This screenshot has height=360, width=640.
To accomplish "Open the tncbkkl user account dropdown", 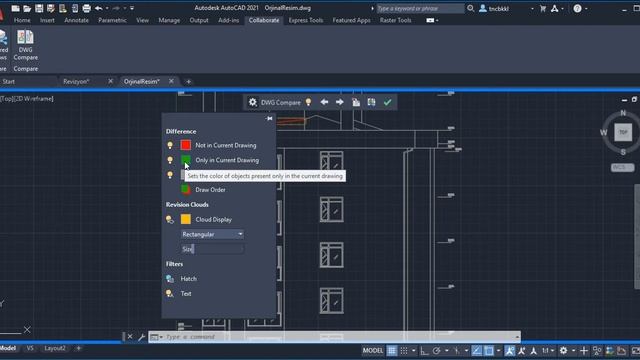I will (x=532, y=8).
